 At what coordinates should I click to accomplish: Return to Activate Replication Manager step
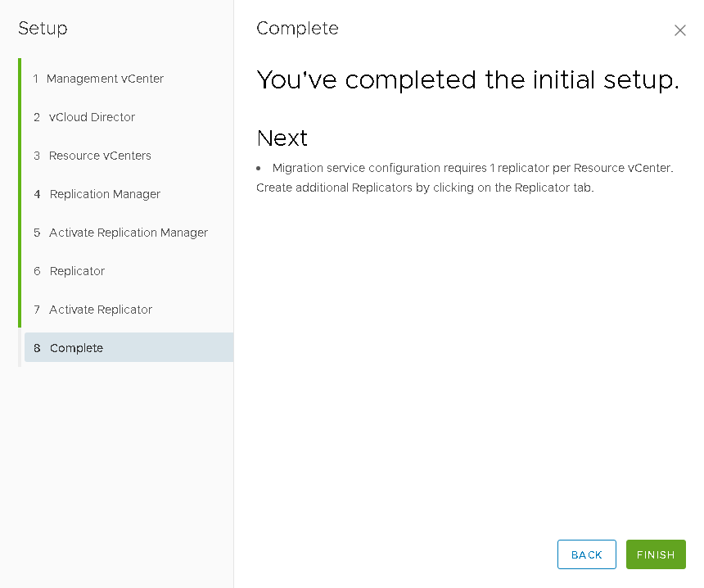[129, 233]
